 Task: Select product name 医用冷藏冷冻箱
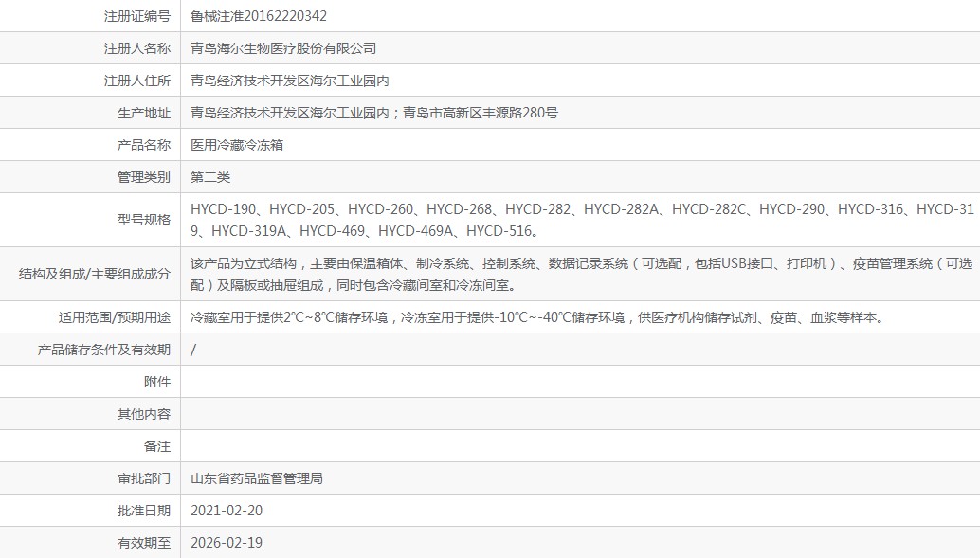[237, 145]
